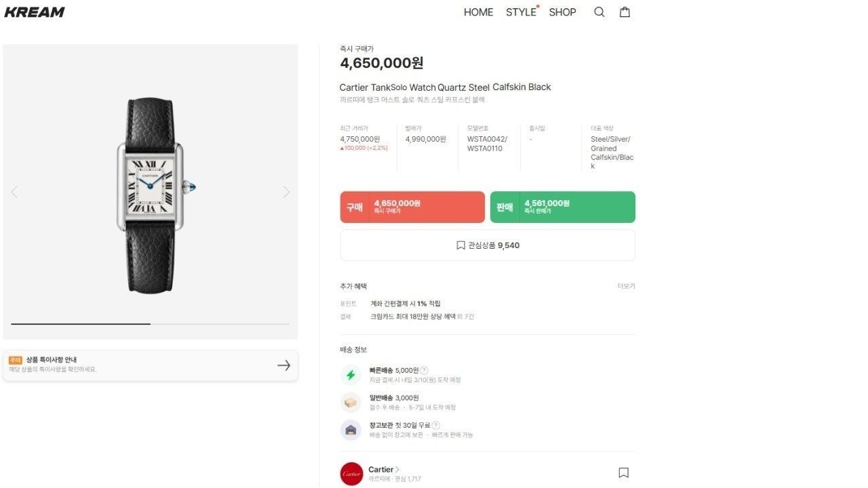Open the STYLE menu
868x488 pixels.
521,12
